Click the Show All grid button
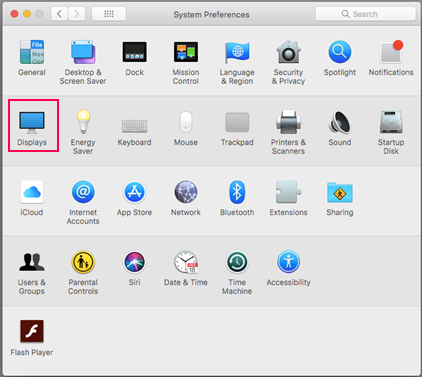The height and width of the screenshot is (377, 422). coord(109,14)
